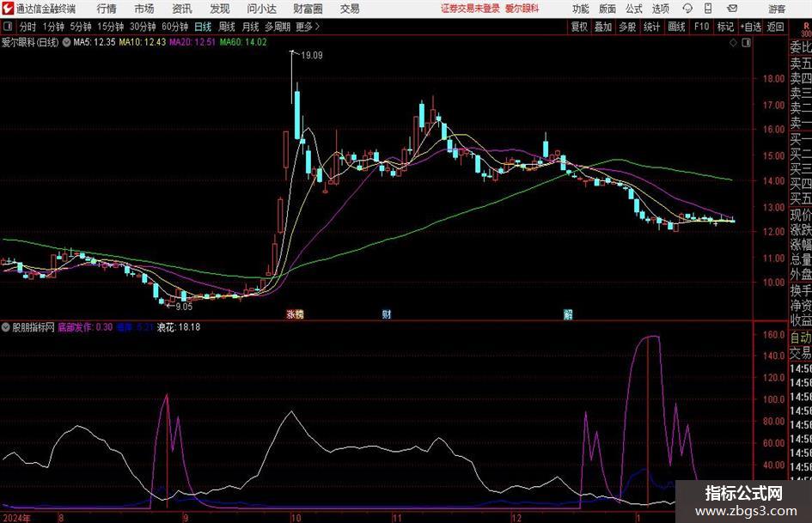Image resolution: width=812 pixels, height=523 pixels.
Task: Click the 2024年 date axis label
Action: [x=16, y=518]
